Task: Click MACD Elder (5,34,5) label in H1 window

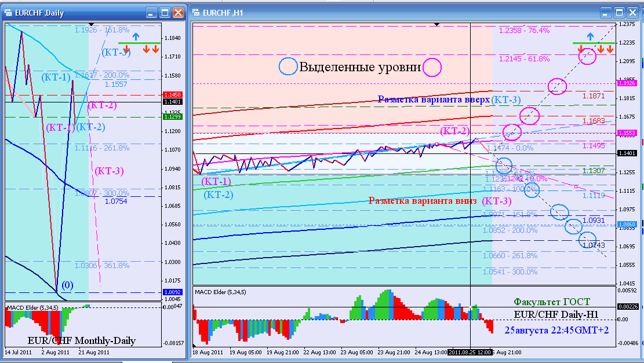Action: pos(220,292)
